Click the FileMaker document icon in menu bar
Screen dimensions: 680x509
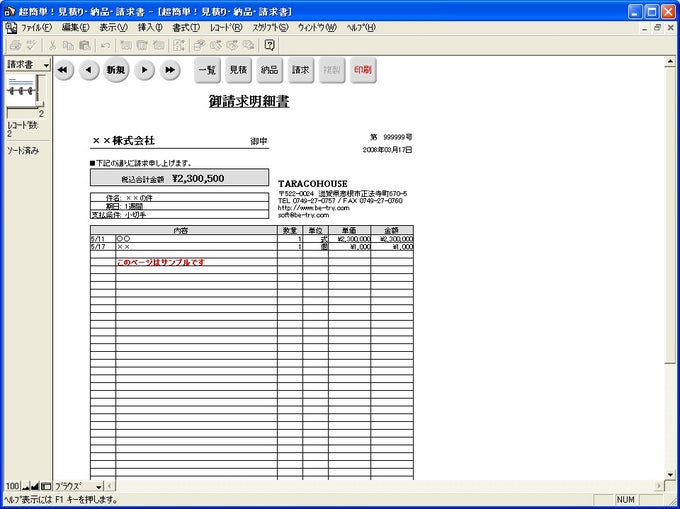coord(11,28)
